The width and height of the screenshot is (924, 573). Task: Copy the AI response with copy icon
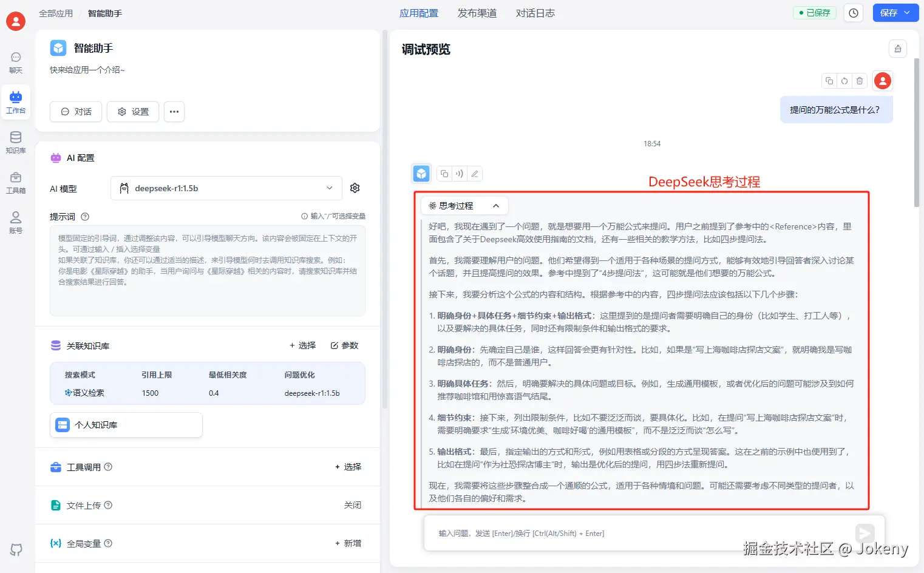pos(444,174)
